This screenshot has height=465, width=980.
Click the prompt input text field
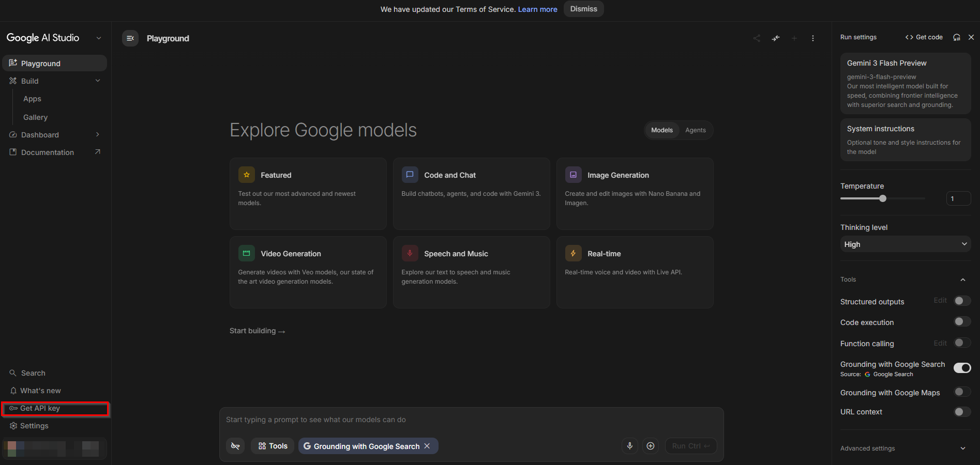(471, 420)
